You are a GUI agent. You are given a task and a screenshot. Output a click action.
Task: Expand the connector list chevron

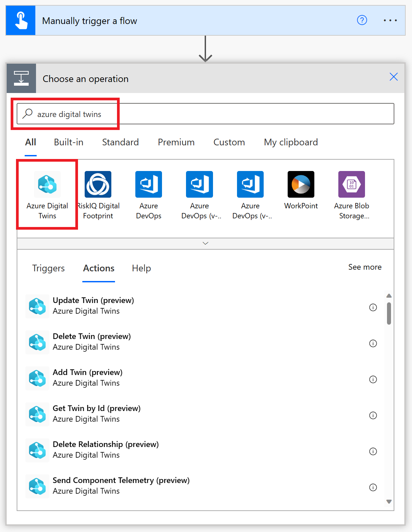point(205,243)
